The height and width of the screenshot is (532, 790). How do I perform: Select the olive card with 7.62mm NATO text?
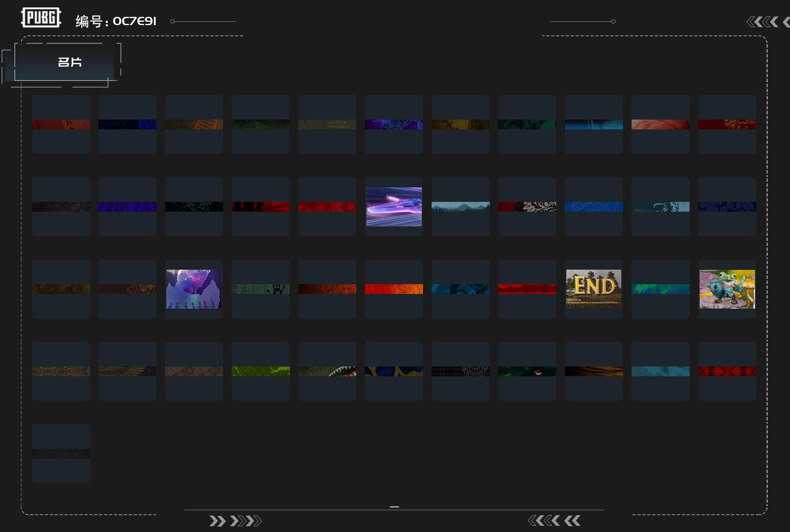327,124
